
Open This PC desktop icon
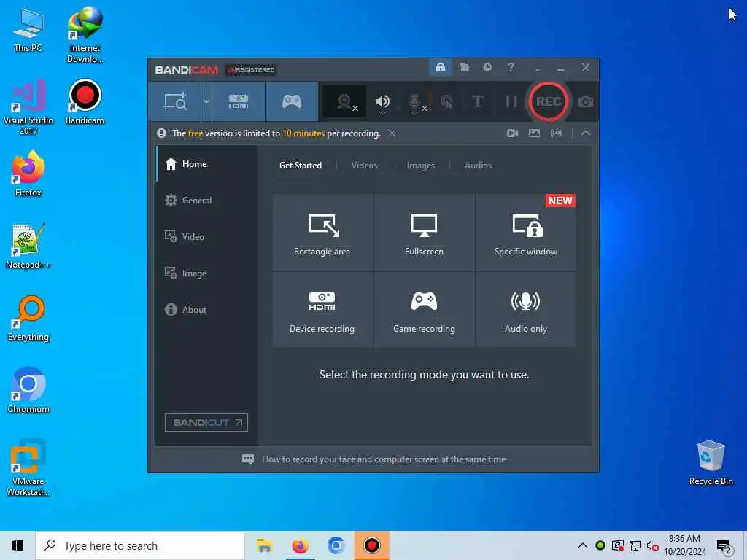[28, 30]
